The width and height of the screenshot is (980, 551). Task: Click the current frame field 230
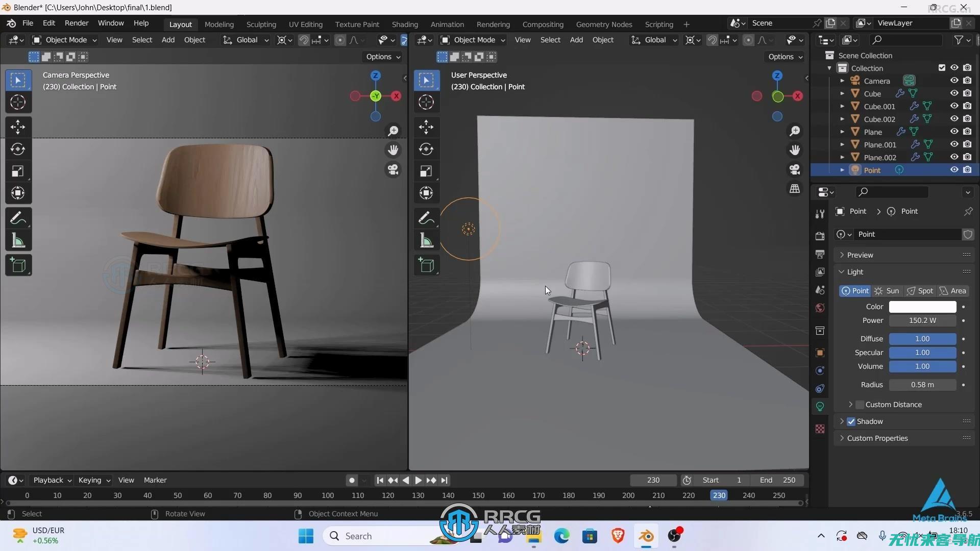[653, 480]
